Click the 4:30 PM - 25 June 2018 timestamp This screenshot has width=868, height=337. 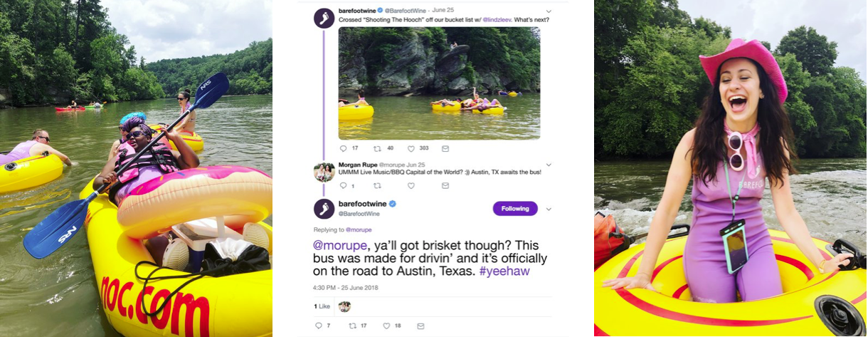(x=346, y=288)
